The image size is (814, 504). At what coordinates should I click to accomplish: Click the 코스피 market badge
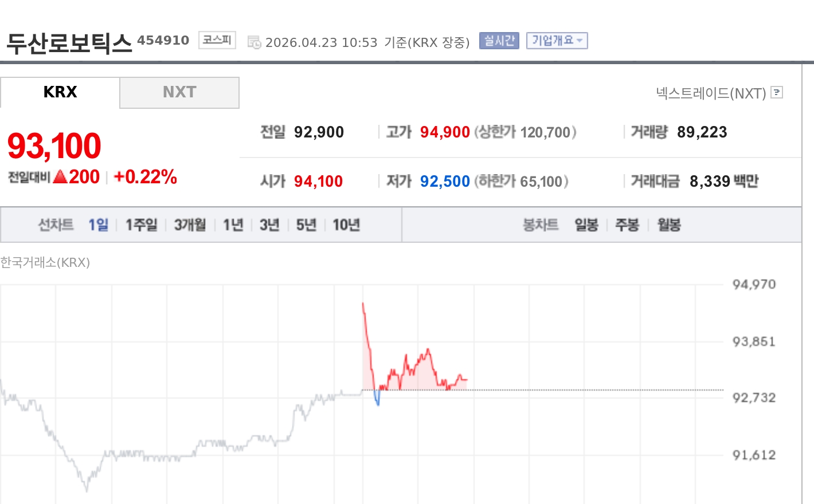[x=217, y=40]
